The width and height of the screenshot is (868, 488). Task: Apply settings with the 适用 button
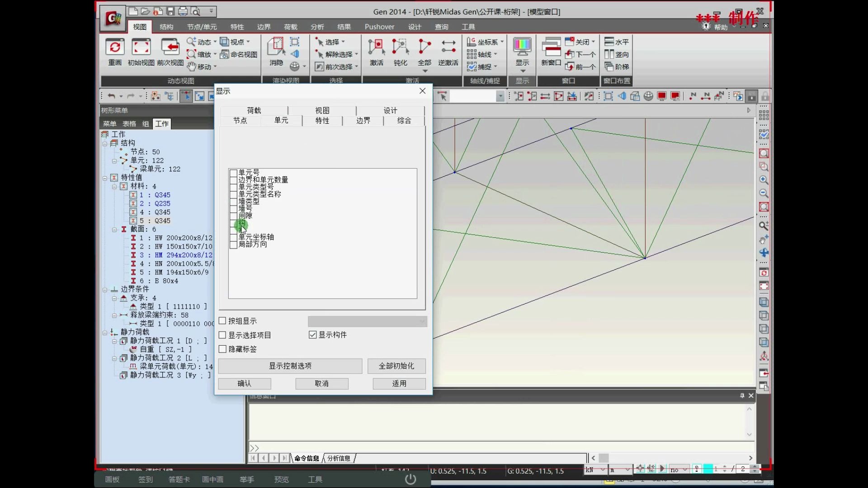(399, 383)
